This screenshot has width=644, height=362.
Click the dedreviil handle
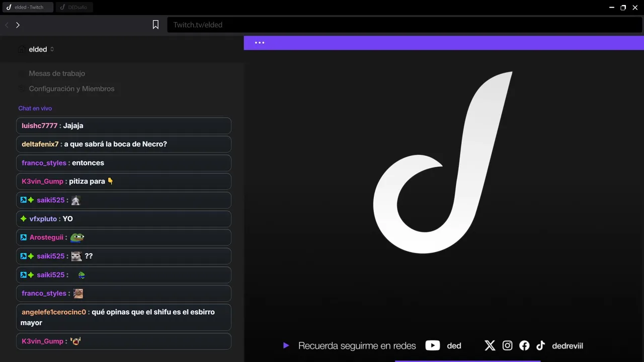pos(568,346)
